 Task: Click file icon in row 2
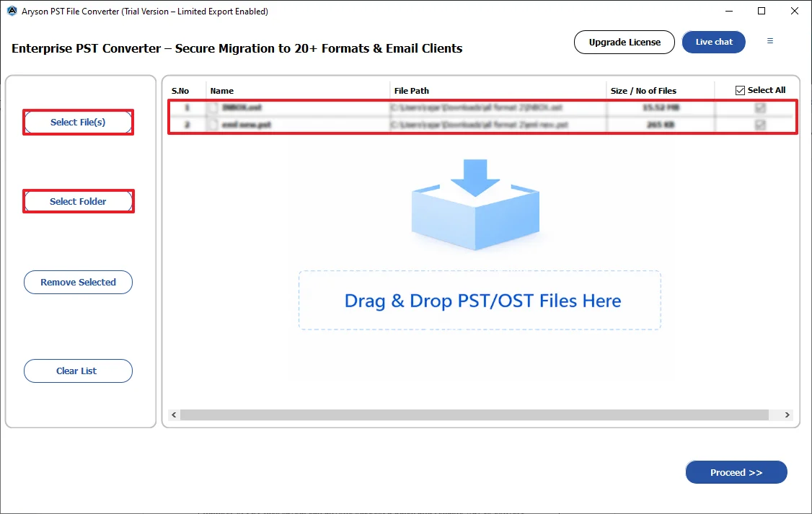[213, 125]
